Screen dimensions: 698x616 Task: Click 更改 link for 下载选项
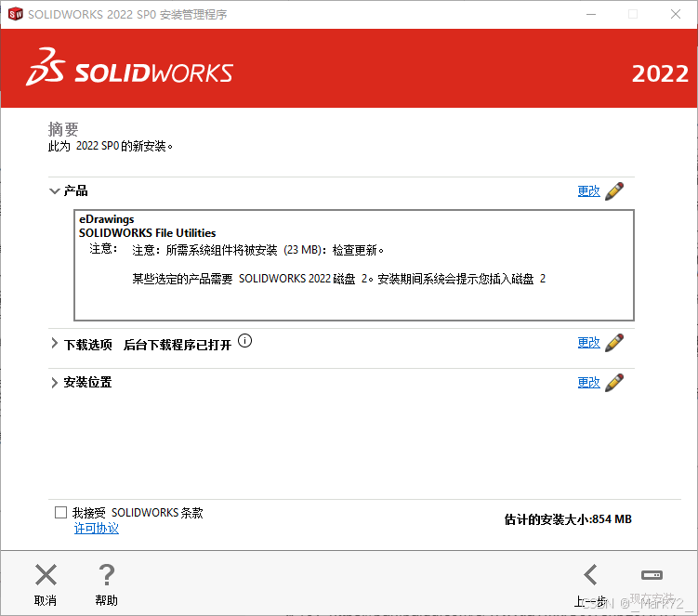click(x=589, y=343)
